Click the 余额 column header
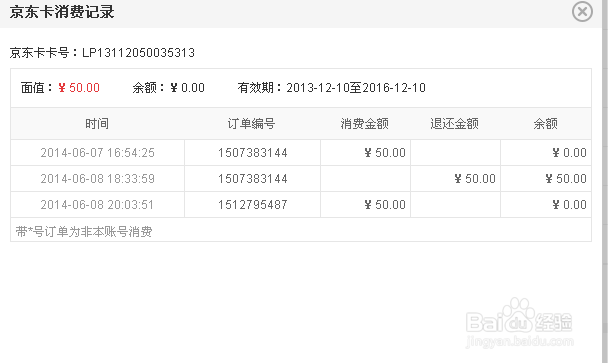 point(545,124)
